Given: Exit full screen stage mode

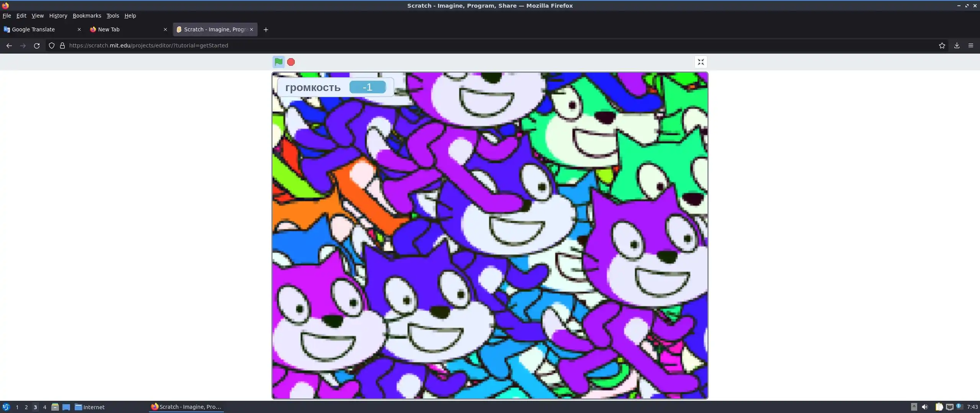Looking at the screenshot, I should pos(701,62).
